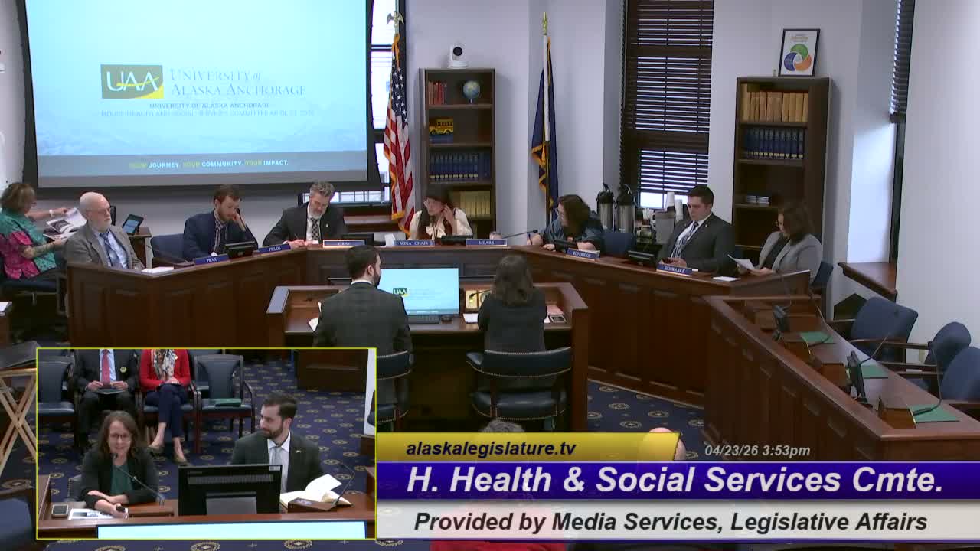This screenshot has height=551, width=980.
Task: Click the MINA CHAIR nameplate
Action: click(414, 243)
